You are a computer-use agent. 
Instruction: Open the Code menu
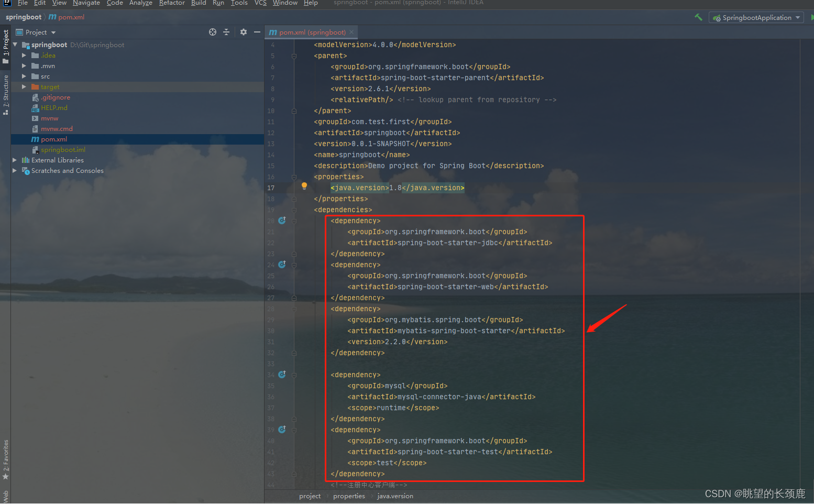[115, 3]
